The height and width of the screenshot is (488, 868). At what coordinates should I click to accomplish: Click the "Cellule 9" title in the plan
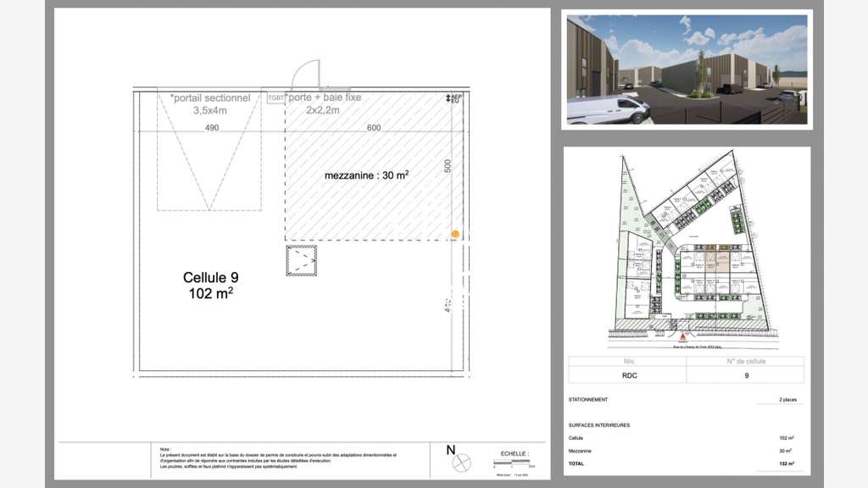[211, 277]
